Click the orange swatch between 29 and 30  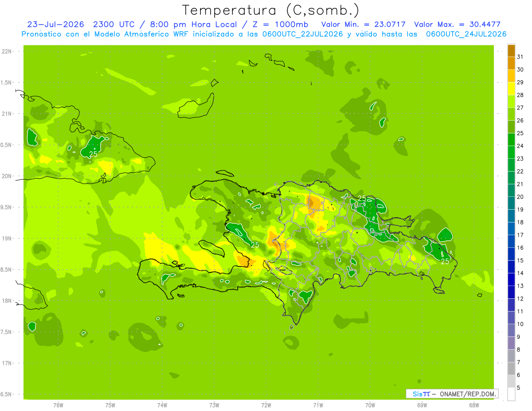tap(511, 76)
